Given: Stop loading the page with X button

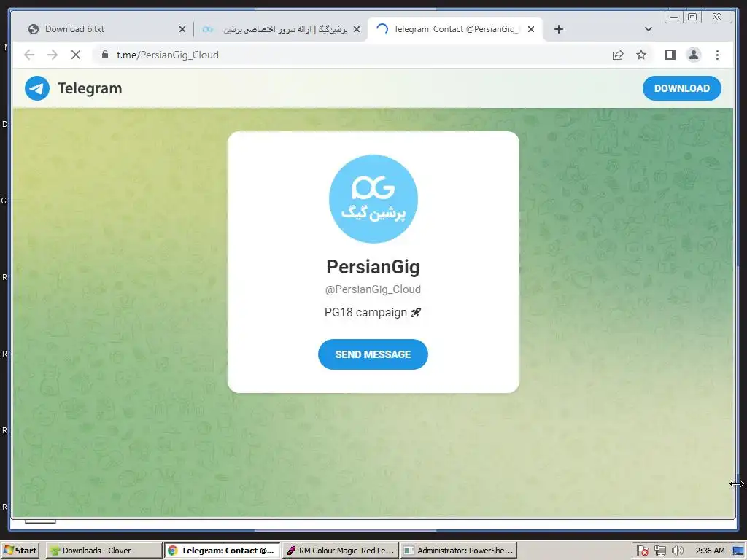Looking at the screenshot, I should (76, 55).
